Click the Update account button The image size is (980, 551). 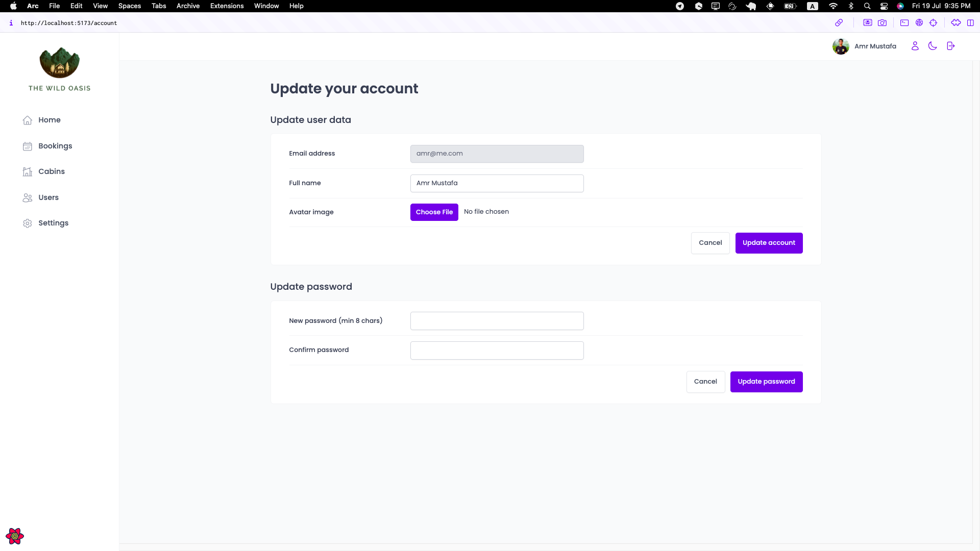click(769, 243)
